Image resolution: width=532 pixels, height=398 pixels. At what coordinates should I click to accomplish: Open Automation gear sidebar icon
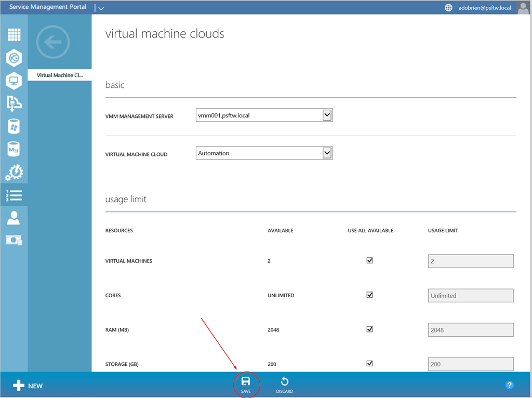[x=14, y=173]
